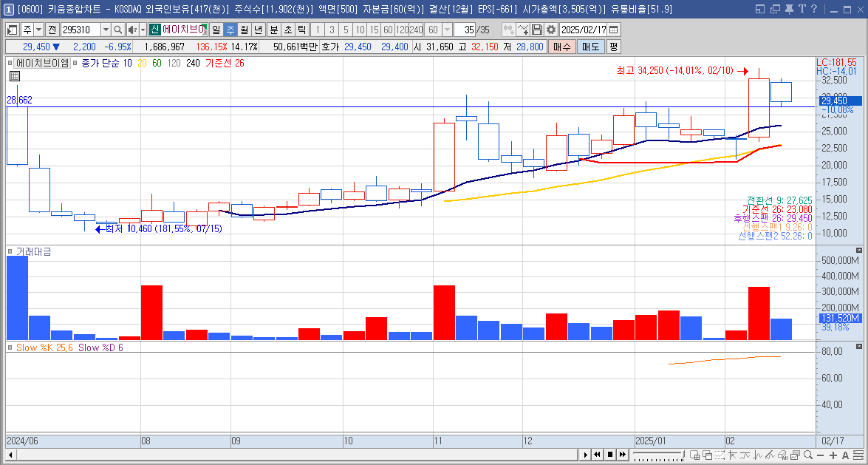Open the calendar date picker icon

[613, 30]
